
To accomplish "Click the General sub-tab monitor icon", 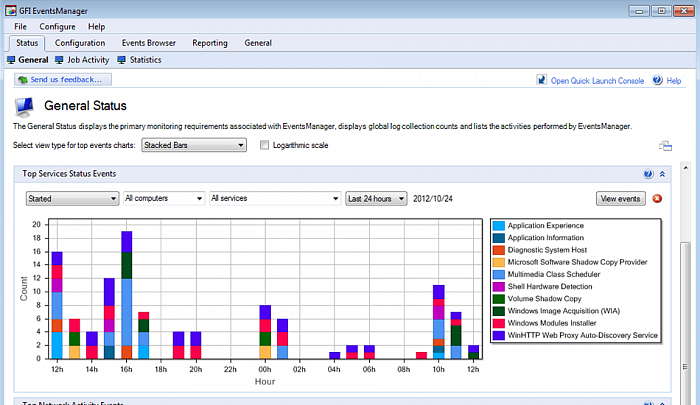I will coord(11,60).
